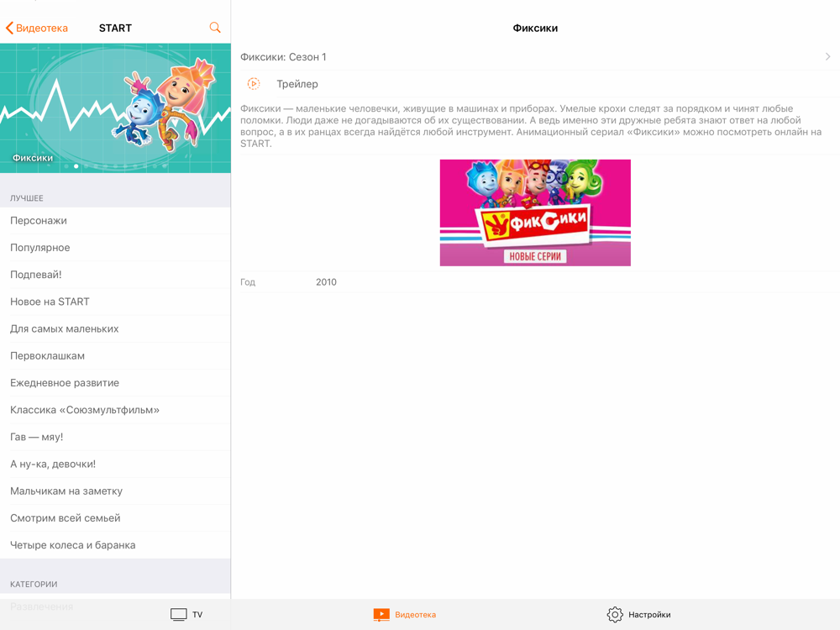Open the Популярное list

(x=115, y=248)
